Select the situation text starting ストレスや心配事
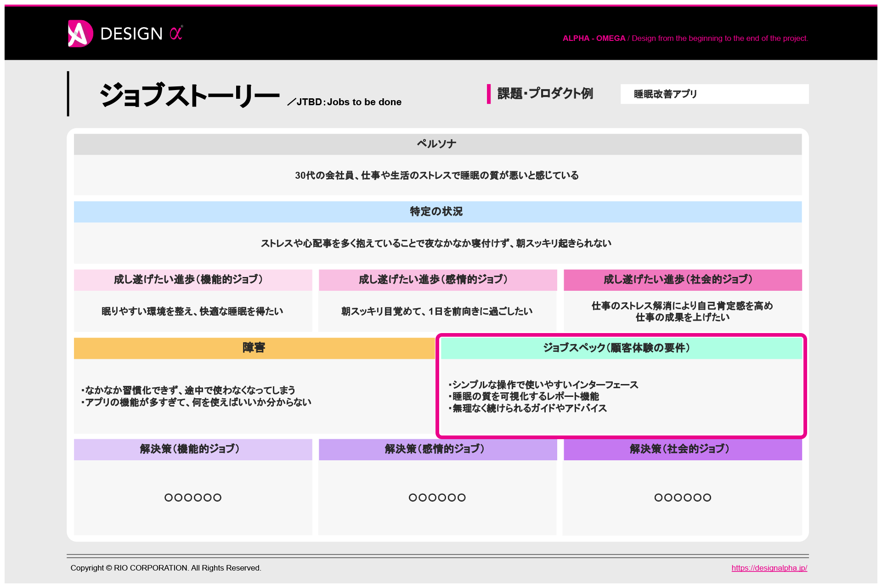The image size is (882, 588). pos(436,243)
